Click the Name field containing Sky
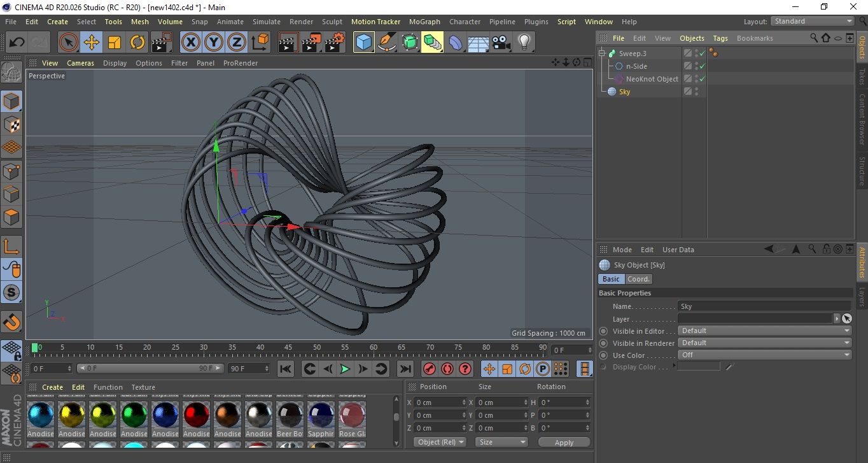This screenshot has height=463, width=868. click(x=764, y=306)
